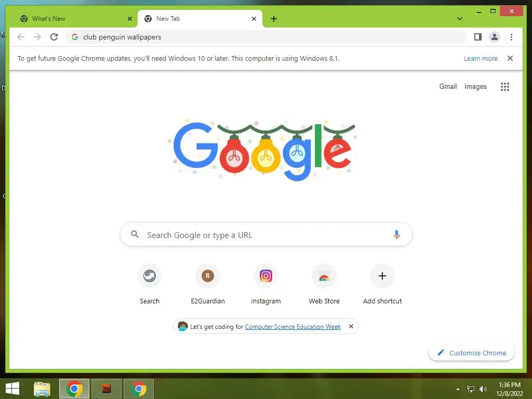Screen dimensions: 532x399
Task: Reload the page with the refresh icon
Action: pyautogui.click(x=54, y=37)
